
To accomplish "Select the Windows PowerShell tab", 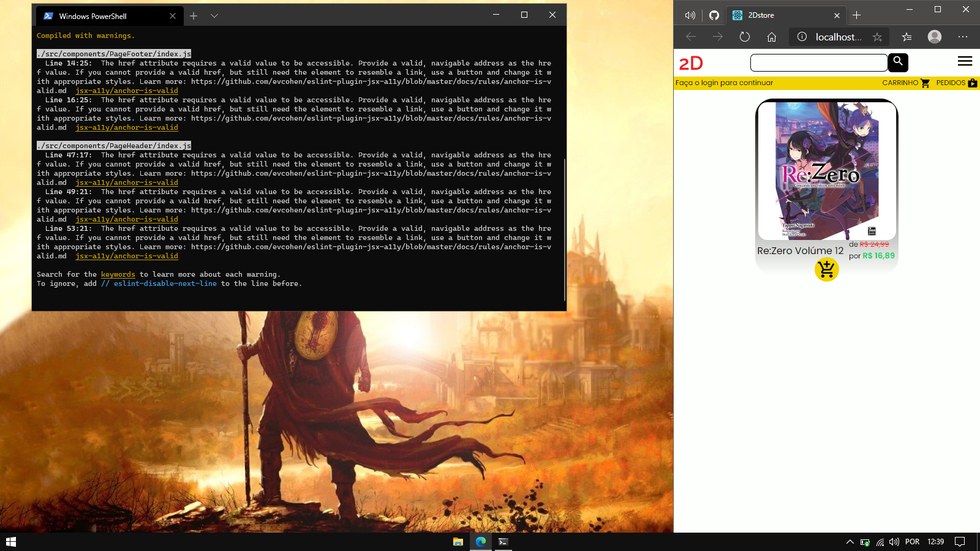I will 108,16.
